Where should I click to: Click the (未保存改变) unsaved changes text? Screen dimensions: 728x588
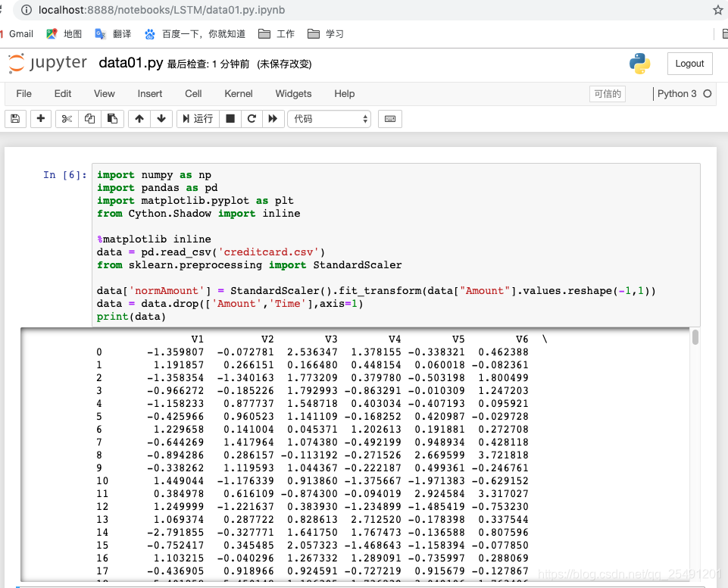pos(284,64)
